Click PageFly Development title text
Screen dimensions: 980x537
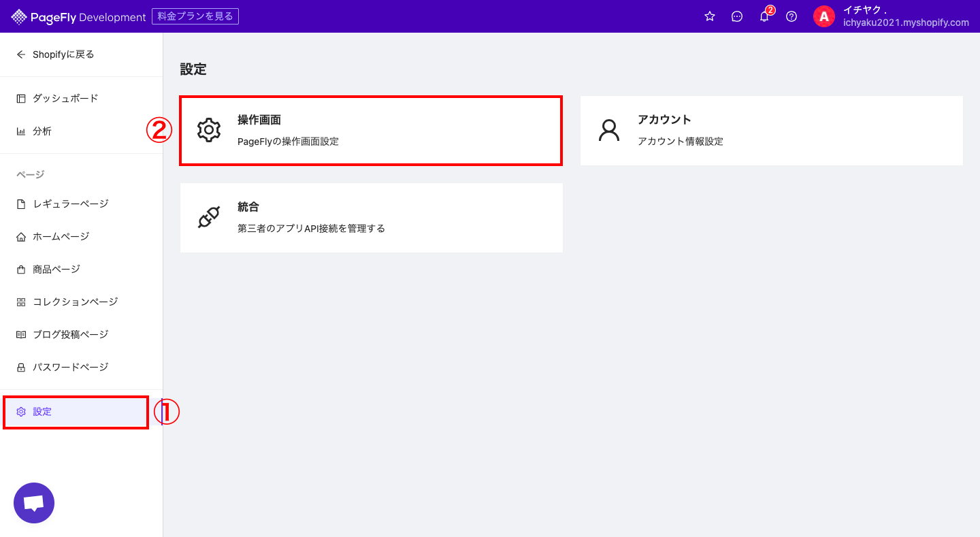(88, 17)
